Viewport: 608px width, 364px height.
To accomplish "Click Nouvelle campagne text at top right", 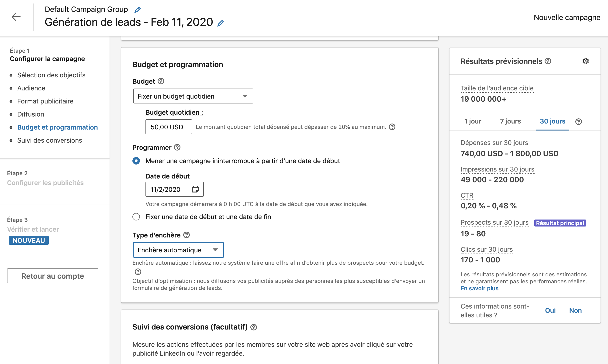I will click(567, 17).
